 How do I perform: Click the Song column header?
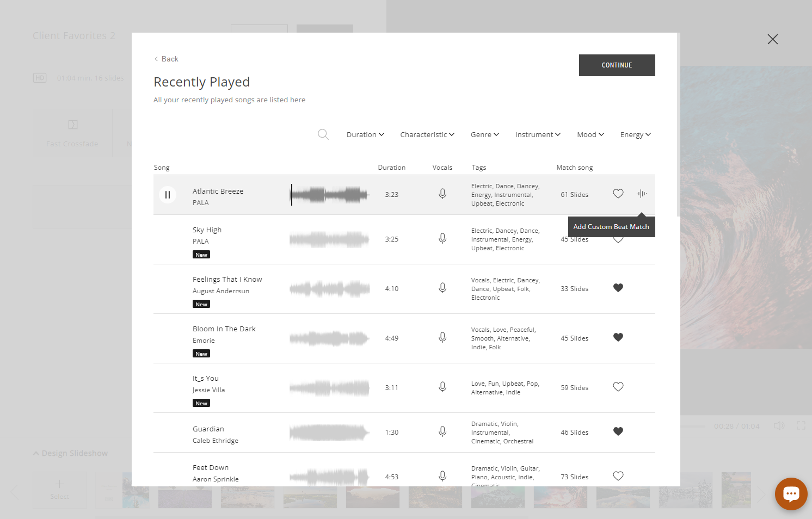[x=162, y=168]
